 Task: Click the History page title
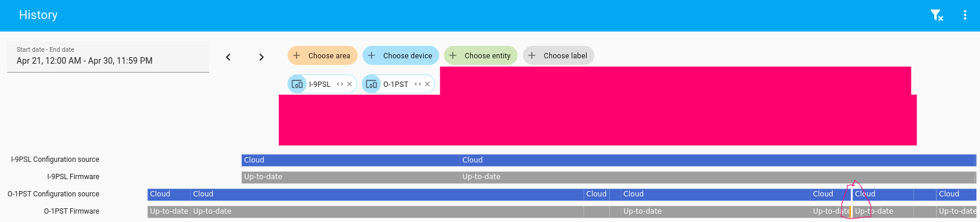coord(38,15)
